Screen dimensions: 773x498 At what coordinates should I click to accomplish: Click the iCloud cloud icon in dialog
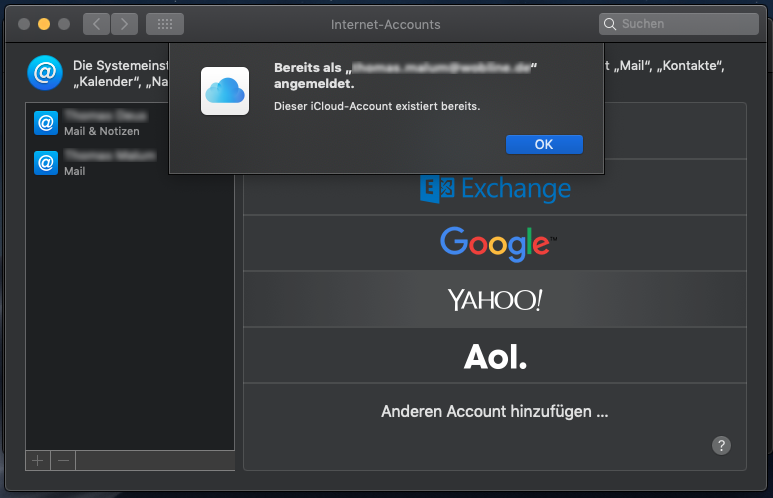(x=225, y=91)
